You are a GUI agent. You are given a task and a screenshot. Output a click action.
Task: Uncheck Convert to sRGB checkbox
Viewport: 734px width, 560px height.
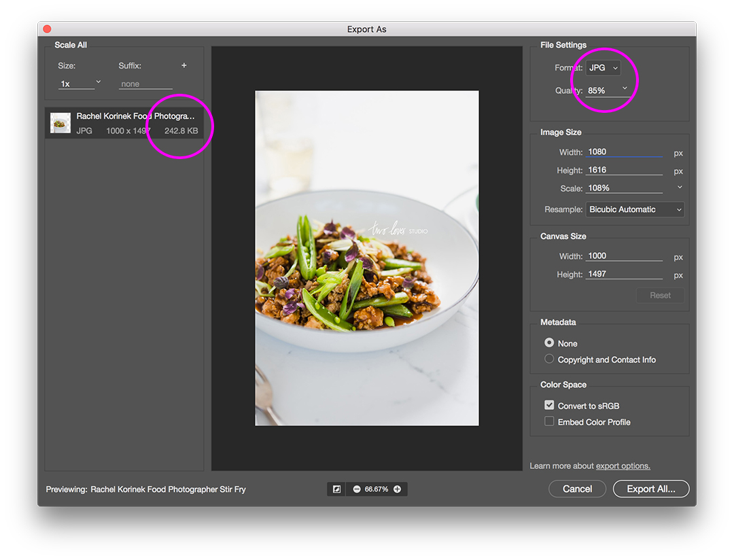549,405
